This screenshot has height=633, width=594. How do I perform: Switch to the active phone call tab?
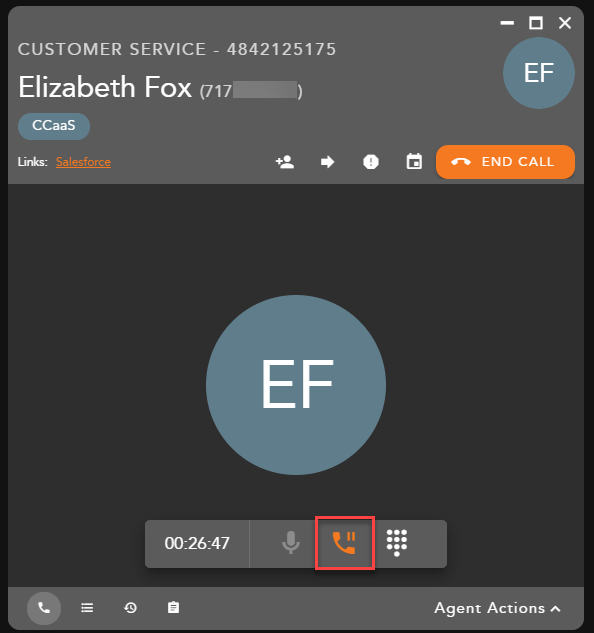44,608
